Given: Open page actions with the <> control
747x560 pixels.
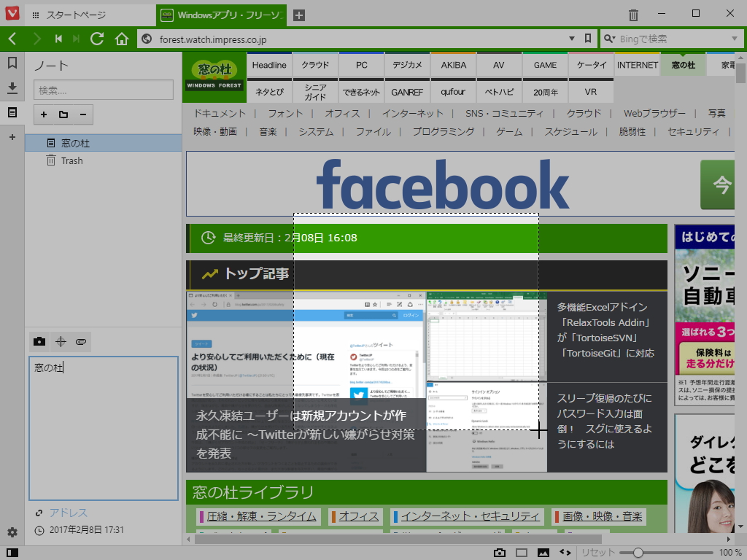Looking at the screenshot, I should click(562, 553).
